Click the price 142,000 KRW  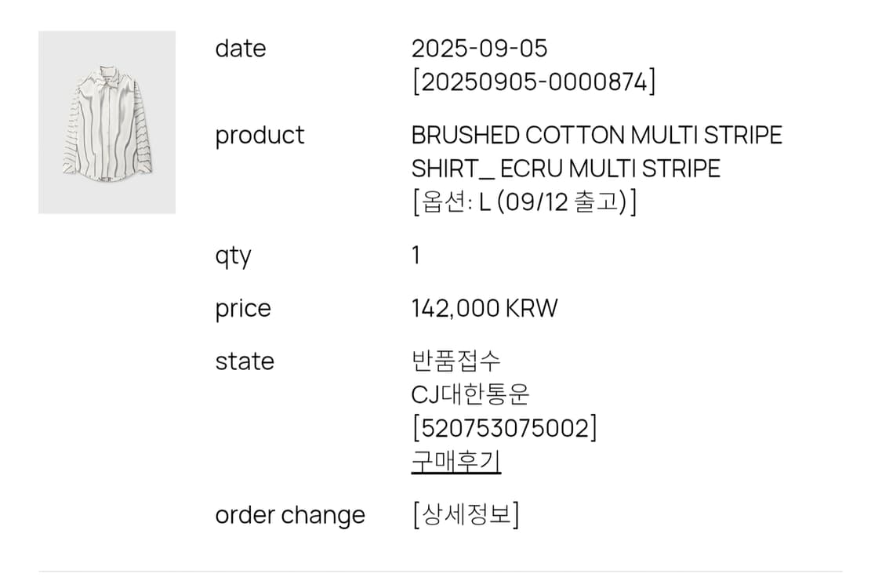[482, 307]
